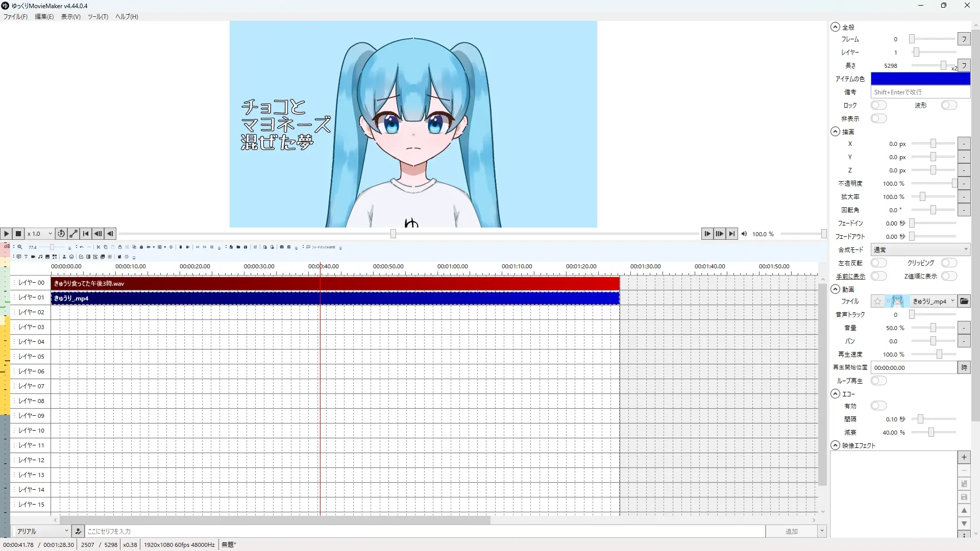
Task: Toggle the loop playback icon
Action: tap(61, 234)
